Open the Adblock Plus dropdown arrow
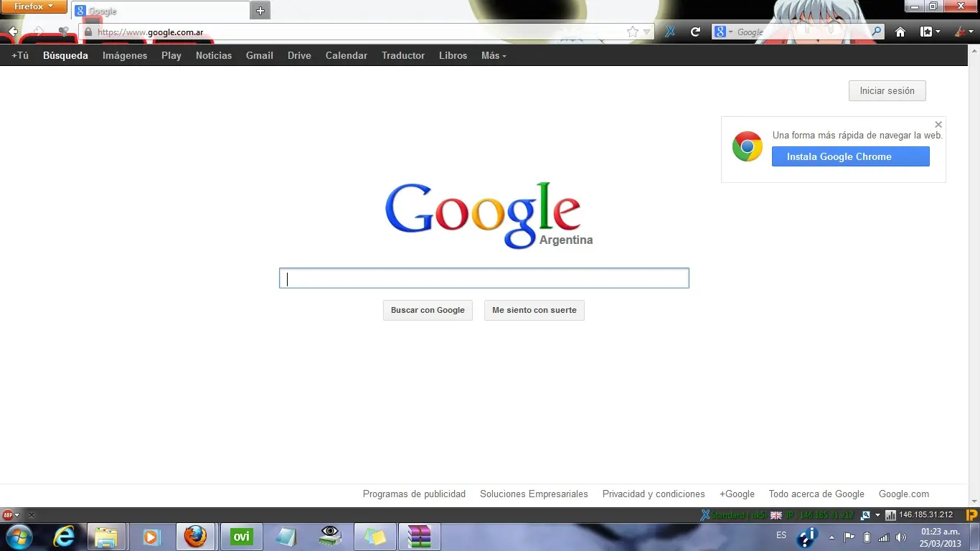The width and height of the screenshot is (980, 551). 17,515
